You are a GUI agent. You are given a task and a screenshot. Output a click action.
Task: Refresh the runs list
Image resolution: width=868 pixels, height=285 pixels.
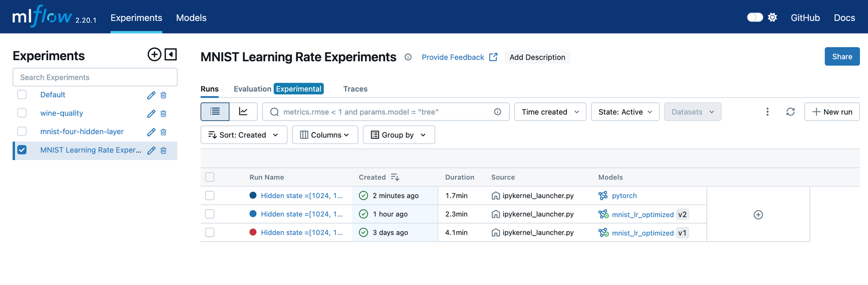pos(790,112)
